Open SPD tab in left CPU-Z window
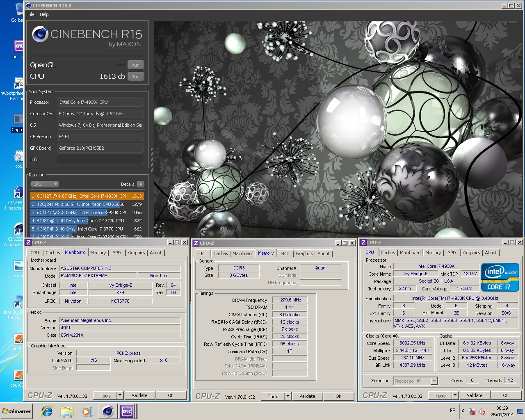 coord(117,253)
